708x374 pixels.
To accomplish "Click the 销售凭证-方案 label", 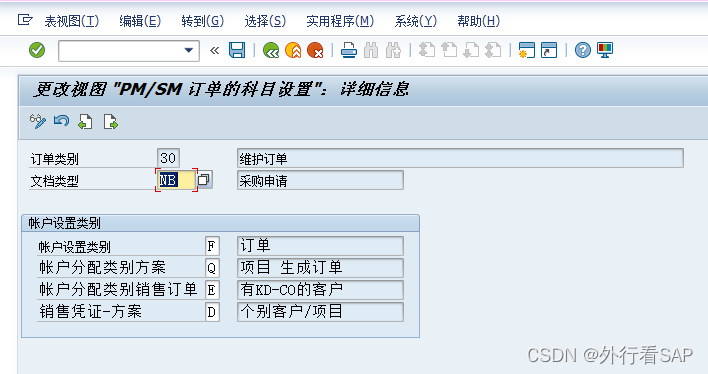I will pos(90,311).
